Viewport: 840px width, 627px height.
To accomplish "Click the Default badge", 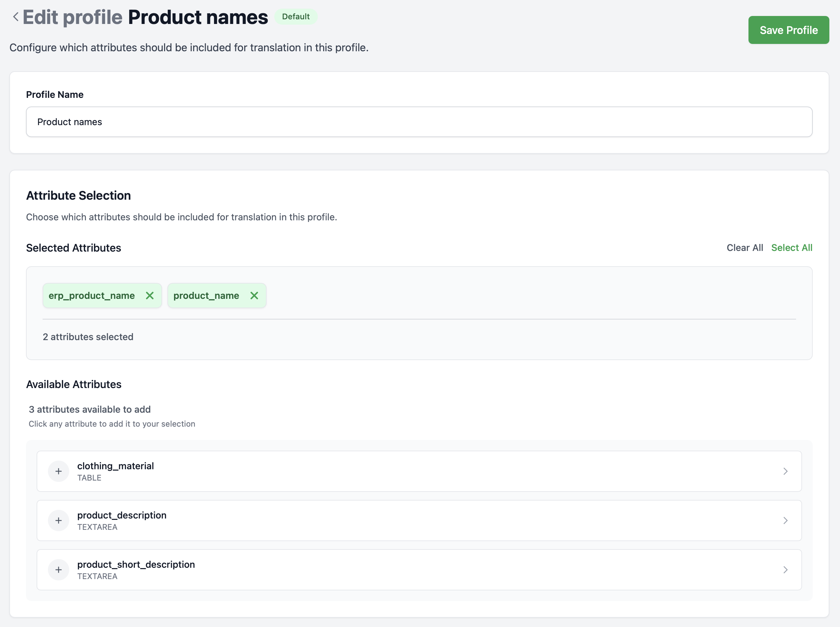I will coord(296,17).
